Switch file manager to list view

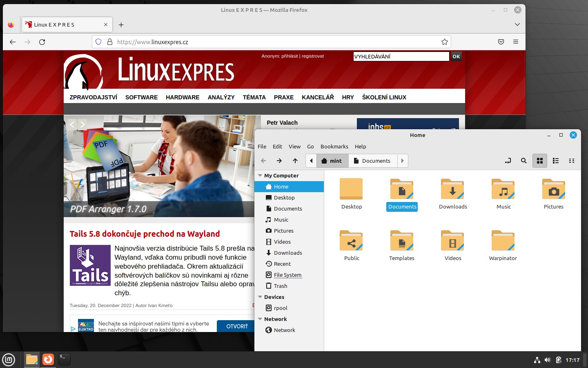pyautogui.click(x=556, y=161)
